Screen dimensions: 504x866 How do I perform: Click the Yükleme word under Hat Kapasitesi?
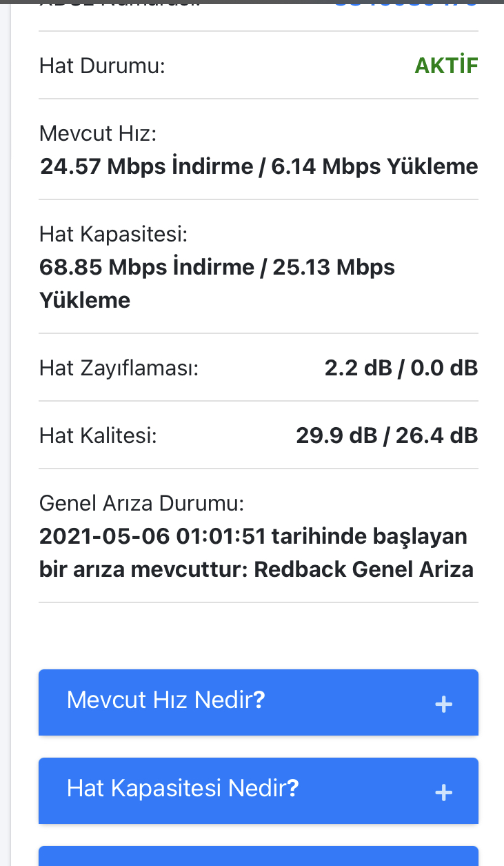[x=85, y=300]
